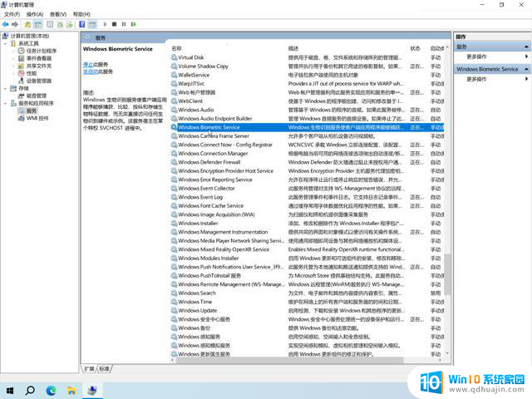Click the Start Service play icon
532x399 pixels.
coord(106,24)
